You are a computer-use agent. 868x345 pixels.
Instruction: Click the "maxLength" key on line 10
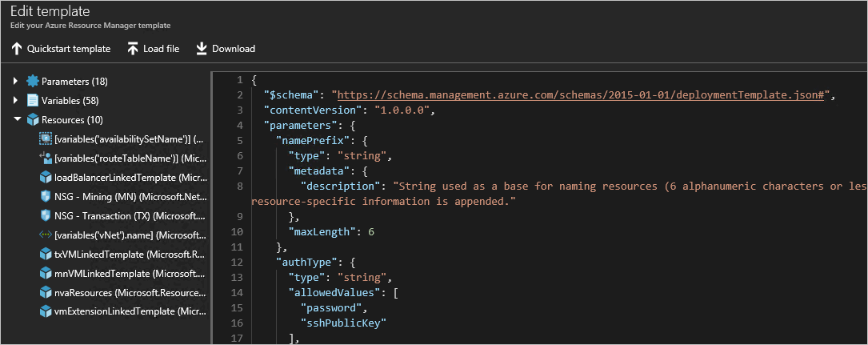pyautogui.click(x=322, y=231)
